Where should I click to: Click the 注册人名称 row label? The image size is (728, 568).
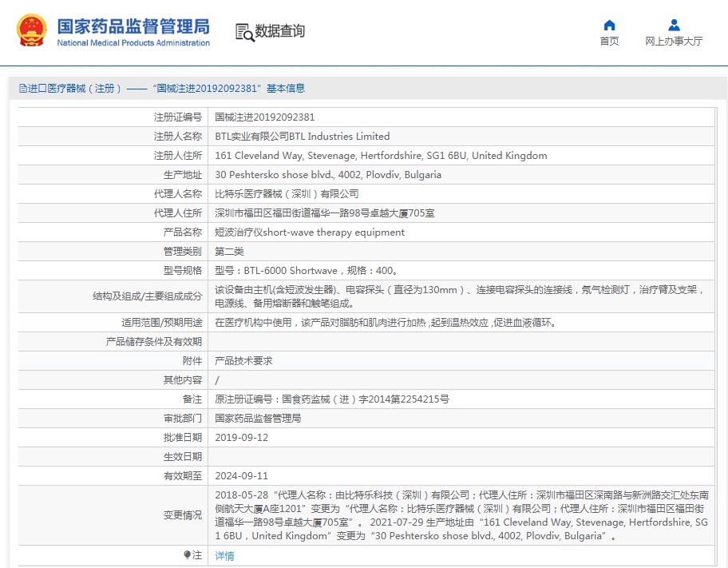coord(178,136)
